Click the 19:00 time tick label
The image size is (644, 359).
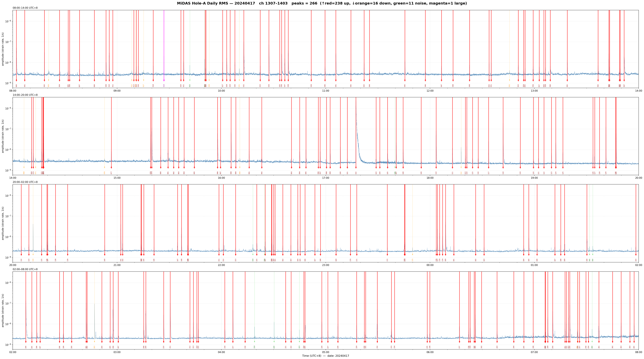click(534, 178)
